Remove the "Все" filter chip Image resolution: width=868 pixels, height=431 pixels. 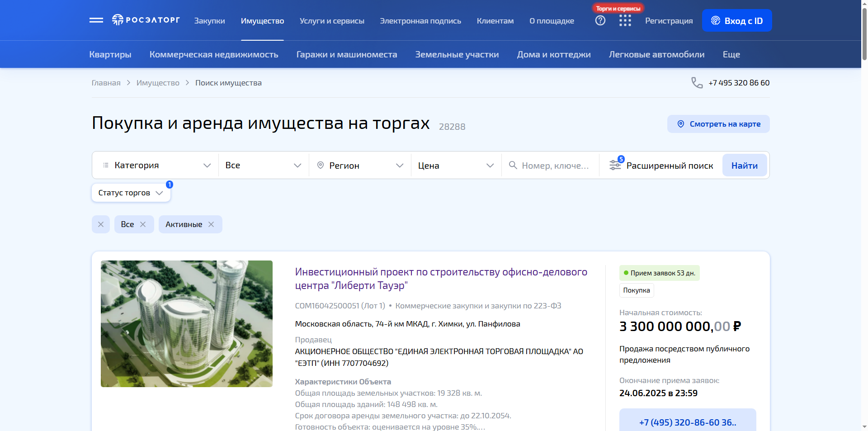143,224
